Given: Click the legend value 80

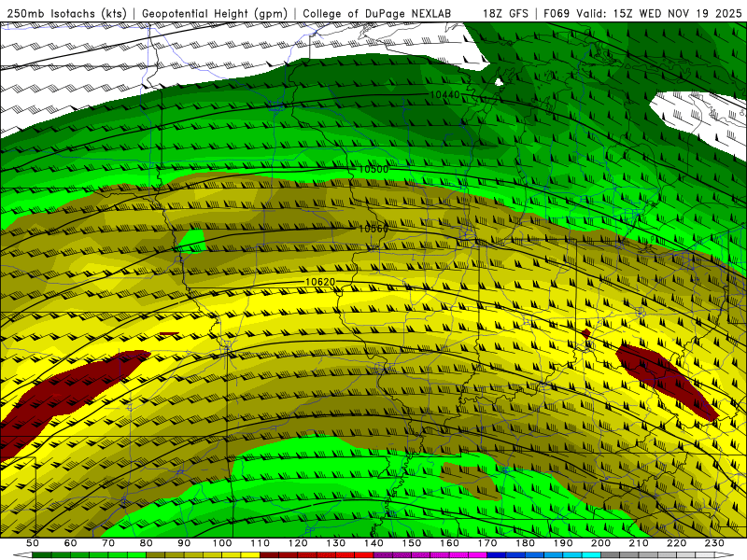Looking at the screenshot, I should 147,543.
